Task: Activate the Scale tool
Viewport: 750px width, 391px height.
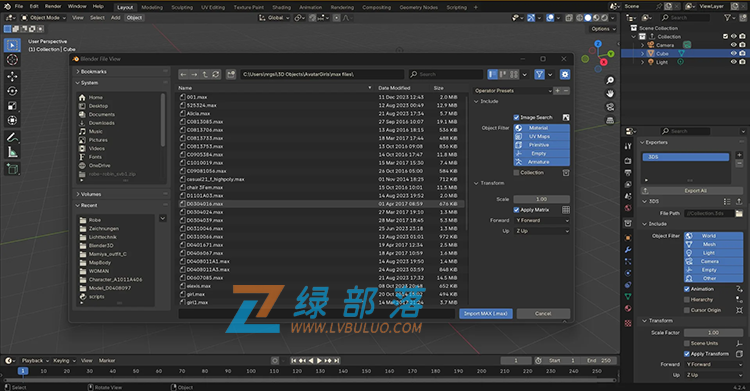Action: tap(12, 106)
